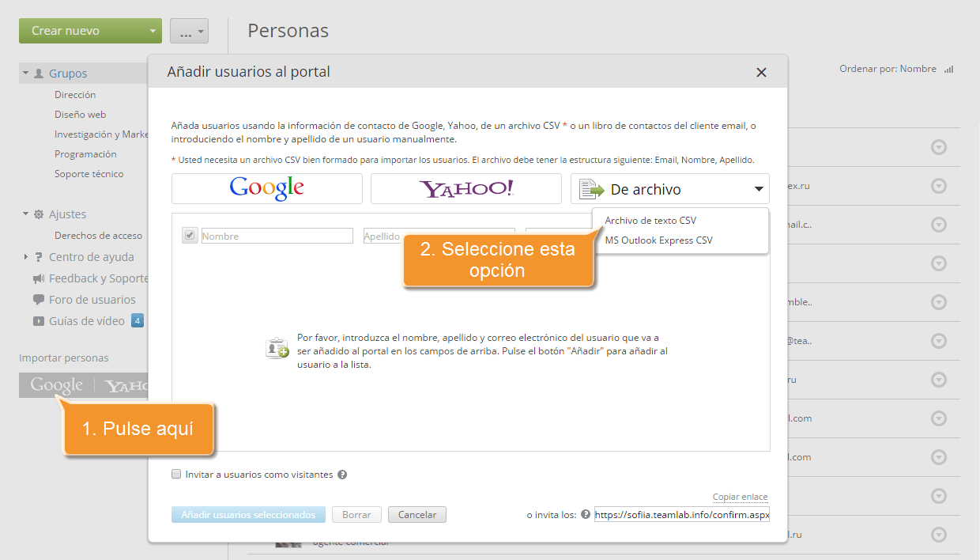This screenshot has width=980, height=560.
Task: Select the Programación group
Action: tap(85, 154)
